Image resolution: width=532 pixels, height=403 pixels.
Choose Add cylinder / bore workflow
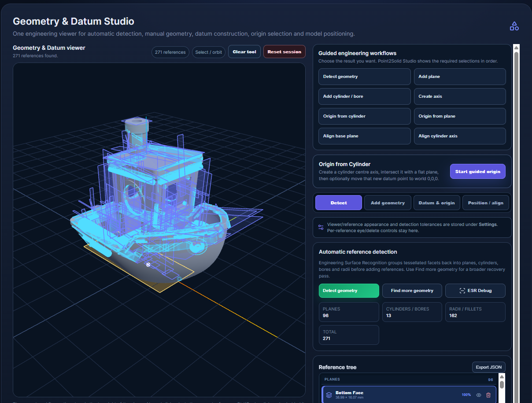point(365,96)
